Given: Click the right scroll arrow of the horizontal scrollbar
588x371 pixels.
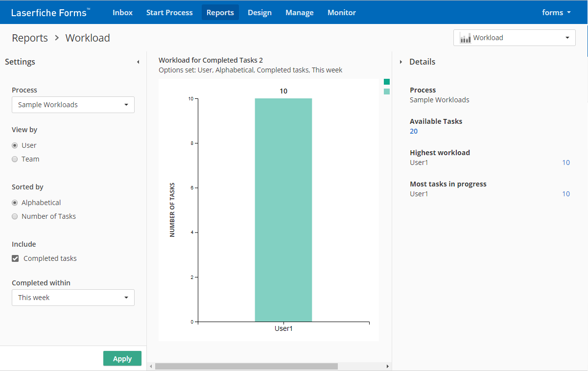Looking at the screenshot, I should pos(387,366).
